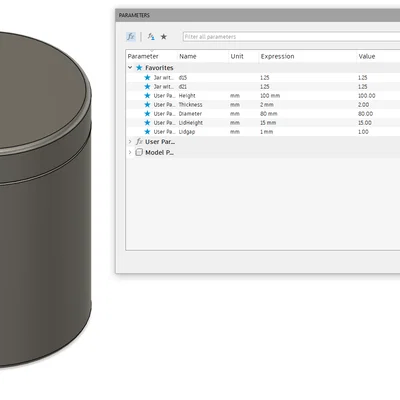Unfavorite the d15 parameter star
400x400 pixels.
[147, 77]
